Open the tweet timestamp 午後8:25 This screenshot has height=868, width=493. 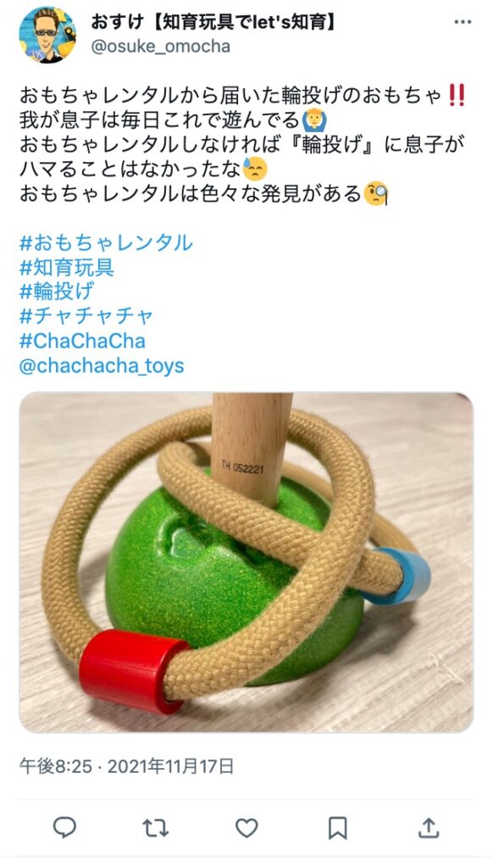point(55,766)
